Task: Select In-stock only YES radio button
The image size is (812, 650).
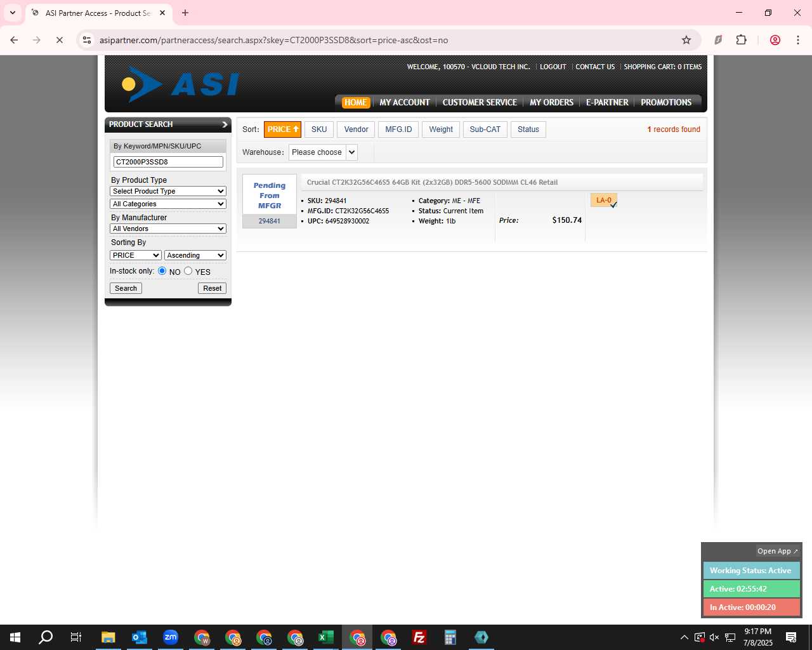Action: pyautogui.click(x=188, y=271)
